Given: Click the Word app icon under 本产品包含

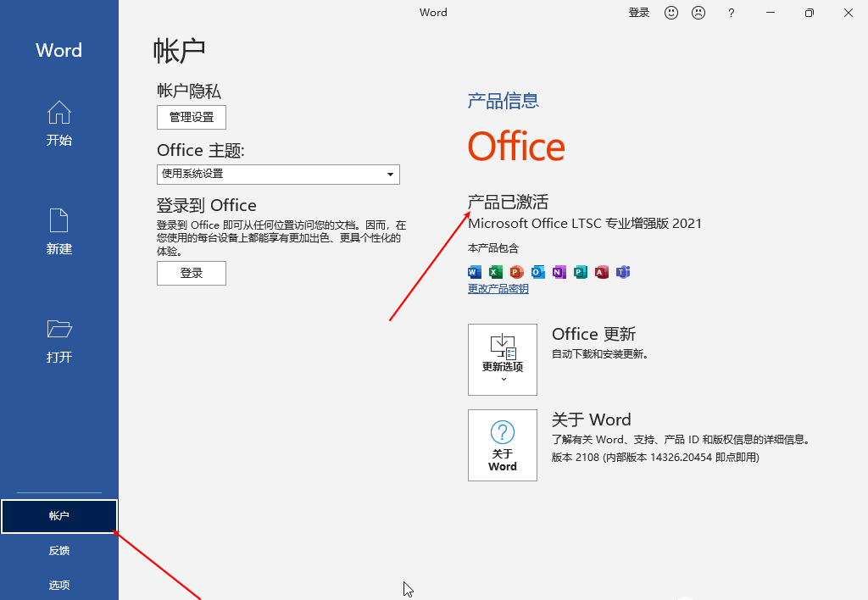Looking at the screenshot, I should pyautogui.click(x=475, y=272).
